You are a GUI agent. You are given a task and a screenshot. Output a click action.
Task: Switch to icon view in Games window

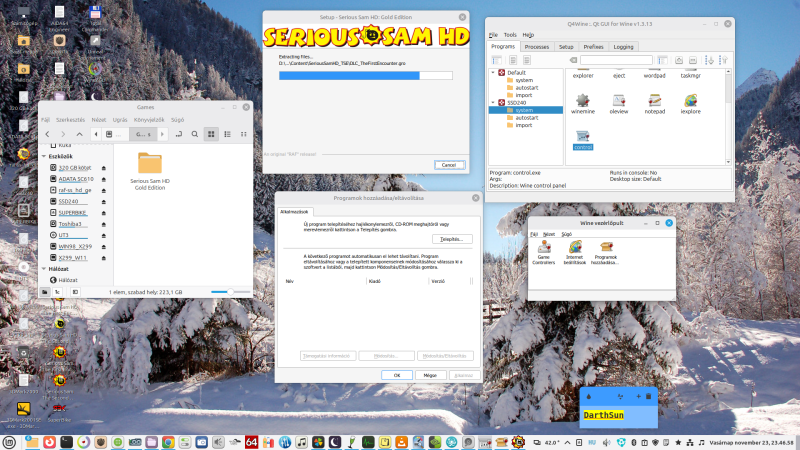(211, 134)
